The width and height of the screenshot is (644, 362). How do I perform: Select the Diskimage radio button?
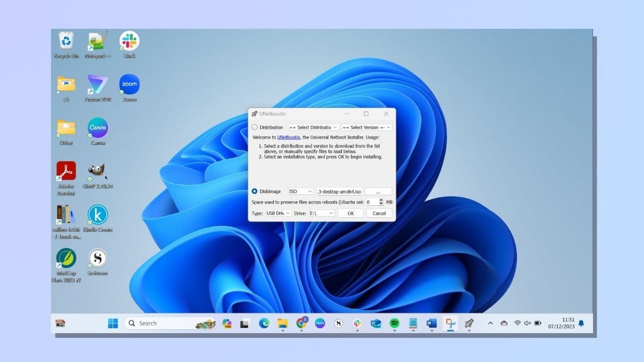pyautogui.click(x=254, y=191)
